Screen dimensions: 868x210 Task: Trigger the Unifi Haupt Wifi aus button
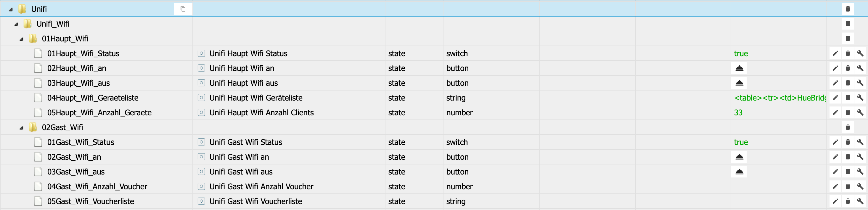coord(739,83)
